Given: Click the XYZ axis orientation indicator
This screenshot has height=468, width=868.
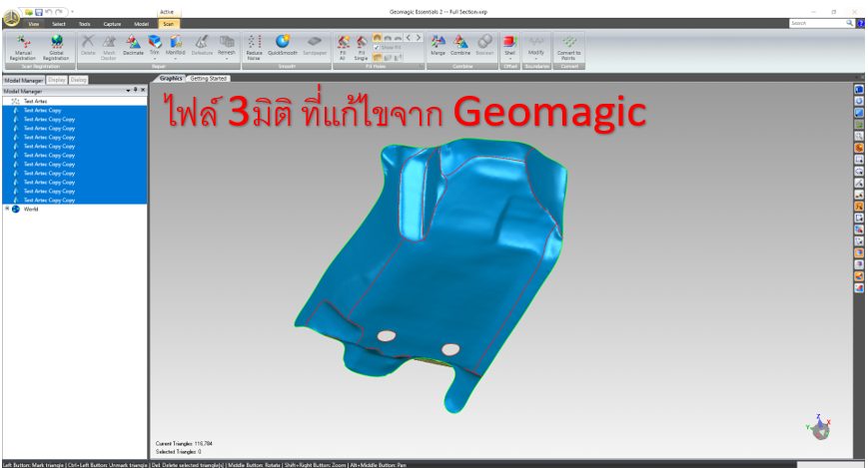Looking at the screenshot, I should (x=819, y=426).
